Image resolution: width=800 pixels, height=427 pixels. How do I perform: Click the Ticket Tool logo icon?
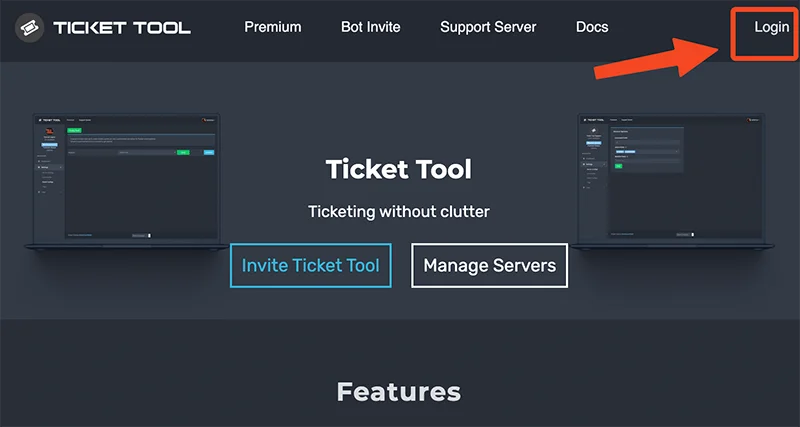30,28
